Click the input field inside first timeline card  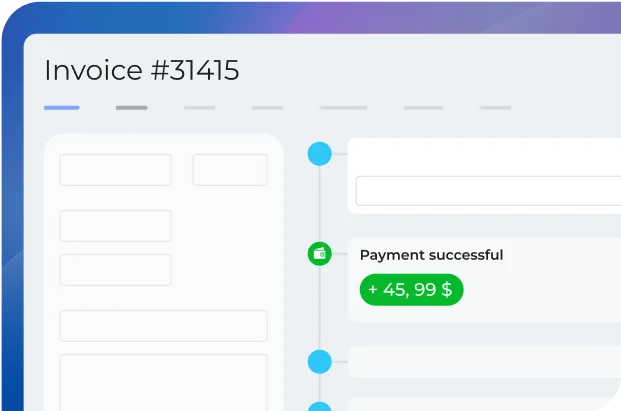pos(488,191)
